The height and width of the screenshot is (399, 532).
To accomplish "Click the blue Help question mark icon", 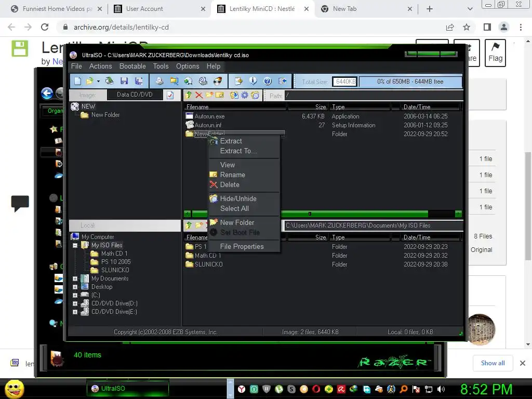I will pos(268,81).
